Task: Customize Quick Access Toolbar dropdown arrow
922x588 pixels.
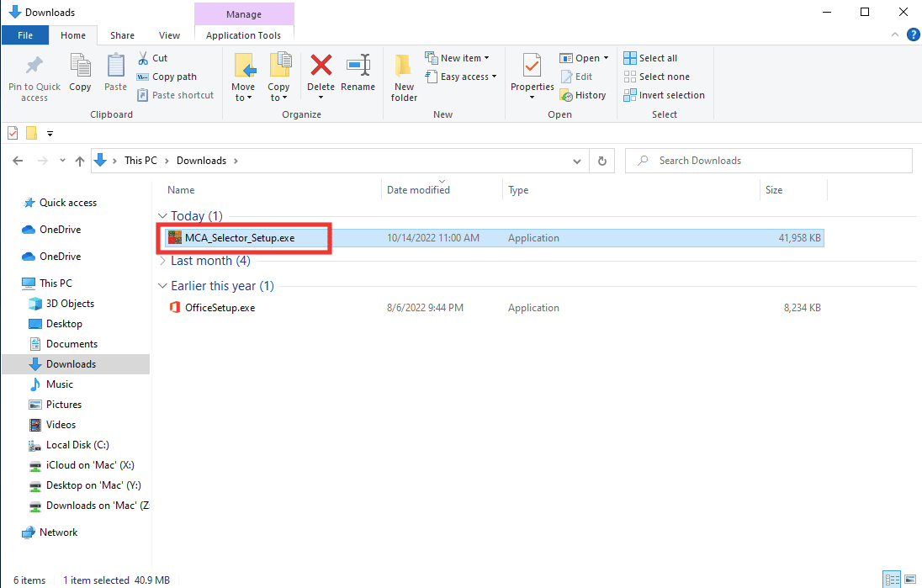Action: pyautogui.click(x=50, y=134)
